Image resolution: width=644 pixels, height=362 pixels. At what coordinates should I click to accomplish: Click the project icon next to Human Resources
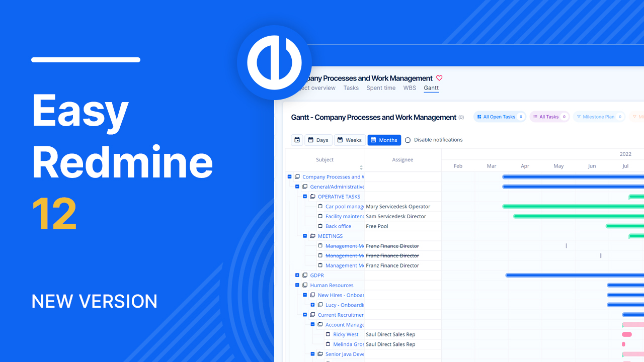coord(304,285)
